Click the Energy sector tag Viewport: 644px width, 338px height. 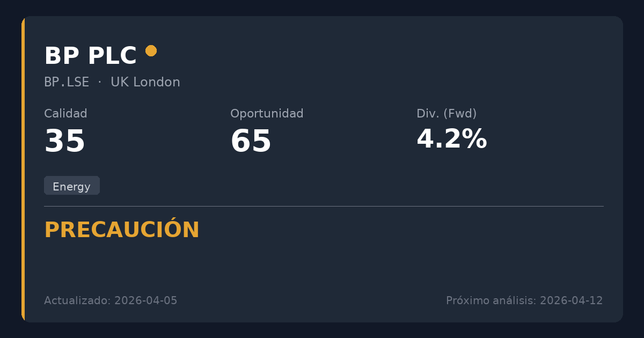(x=72, y=186)
